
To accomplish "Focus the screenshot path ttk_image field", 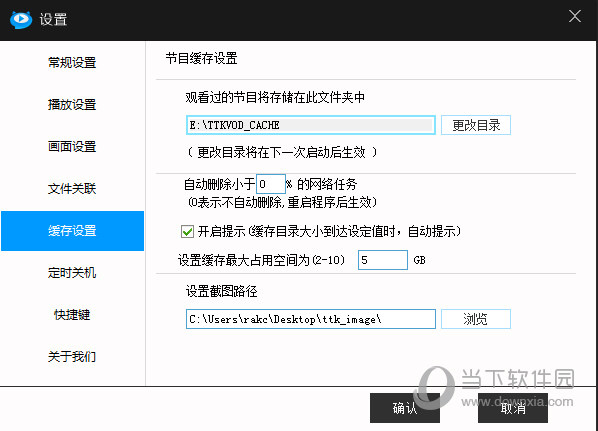I will 311,319.
